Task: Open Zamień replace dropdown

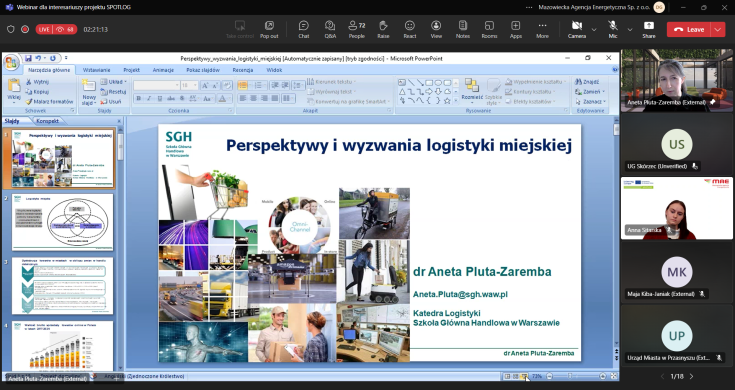Action: coord(590,91)
